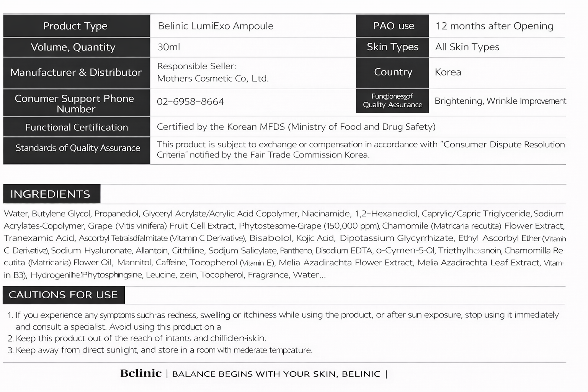Select the 12 months after Opening text
Viewport: 588px width, 392px height.
(494, 26)
